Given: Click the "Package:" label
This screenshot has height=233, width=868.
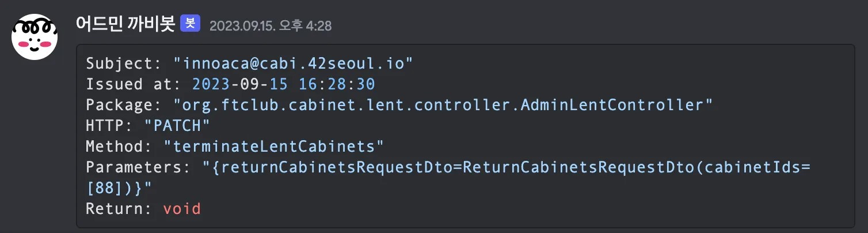Looking at the screenshot, I should tap(124, 105).
